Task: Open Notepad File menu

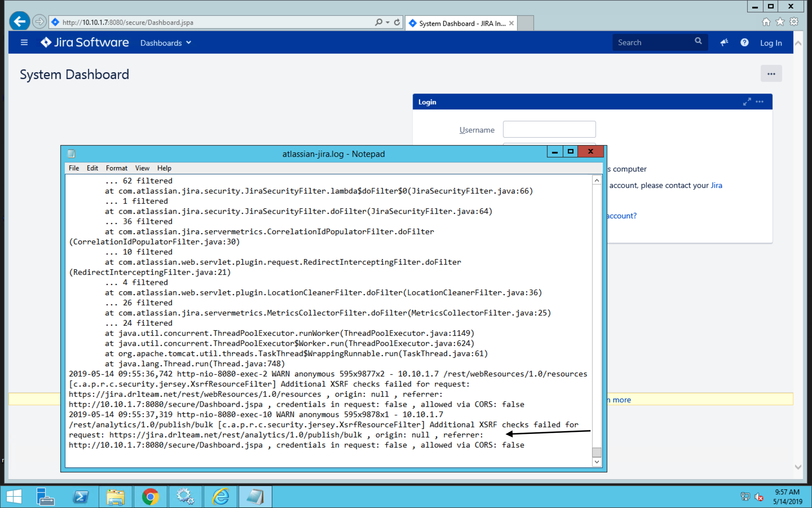Action: [74, 168]
